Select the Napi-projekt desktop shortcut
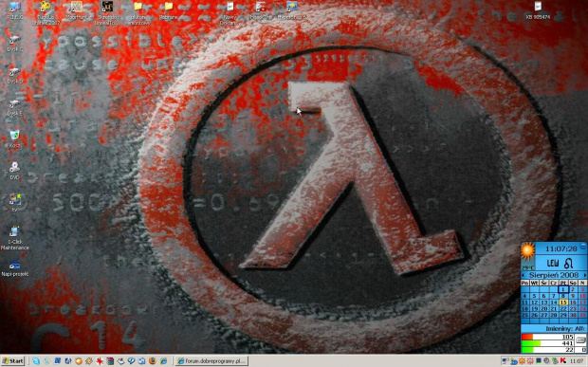This screenshot has width=588, height=367. pos(14,269)
